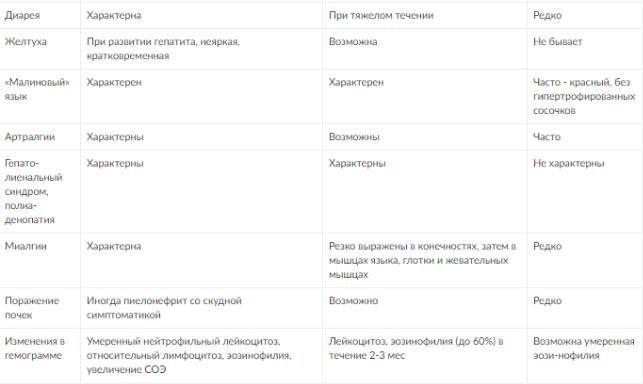Click 'Возможна' in the Желтуха row
643x384 pixels.
pyautogui.click(x=353, y=42)
